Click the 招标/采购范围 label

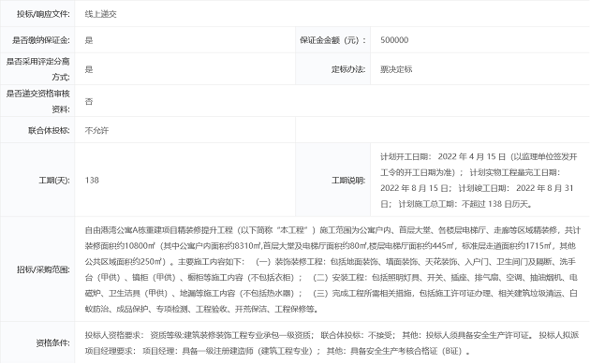click(43, 269)
